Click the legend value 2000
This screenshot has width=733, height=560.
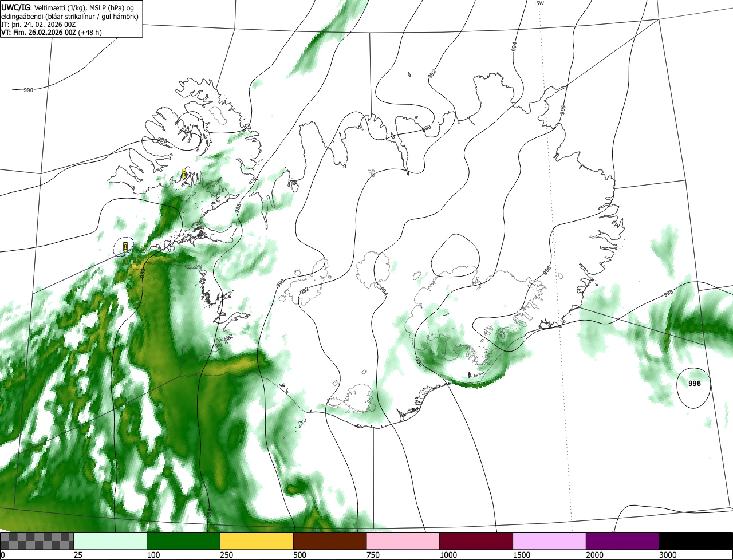595,555
